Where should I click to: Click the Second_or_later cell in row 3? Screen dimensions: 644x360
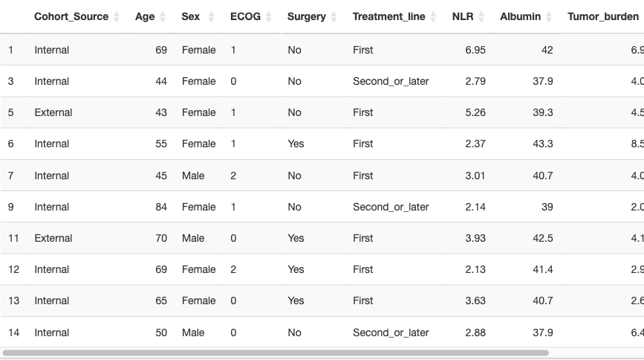tap(391, 81)
